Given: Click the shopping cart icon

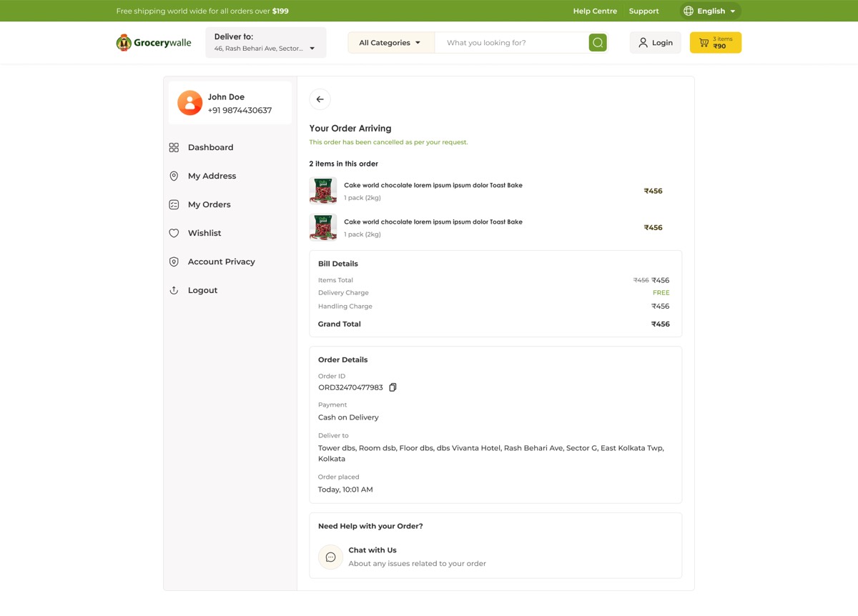Looking at the screenshot, I should [x=704, y=43].
